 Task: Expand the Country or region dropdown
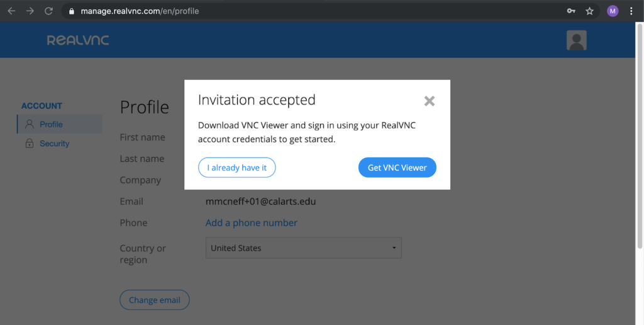[x=304, y=248]
